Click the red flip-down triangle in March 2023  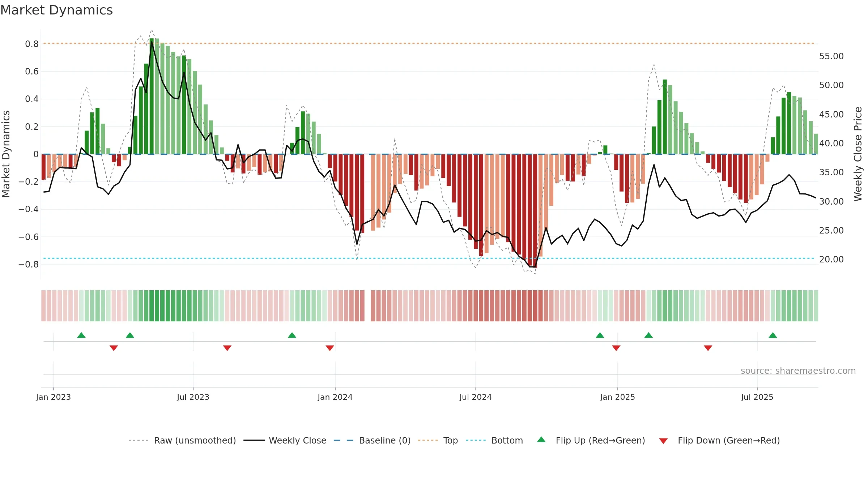pos(114,348)
